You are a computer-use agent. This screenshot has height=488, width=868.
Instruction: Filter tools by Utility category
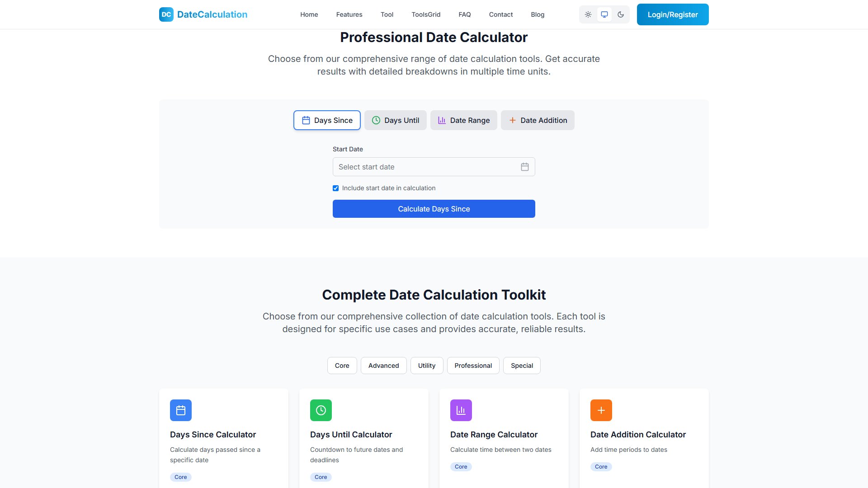[x=427, y=366]
